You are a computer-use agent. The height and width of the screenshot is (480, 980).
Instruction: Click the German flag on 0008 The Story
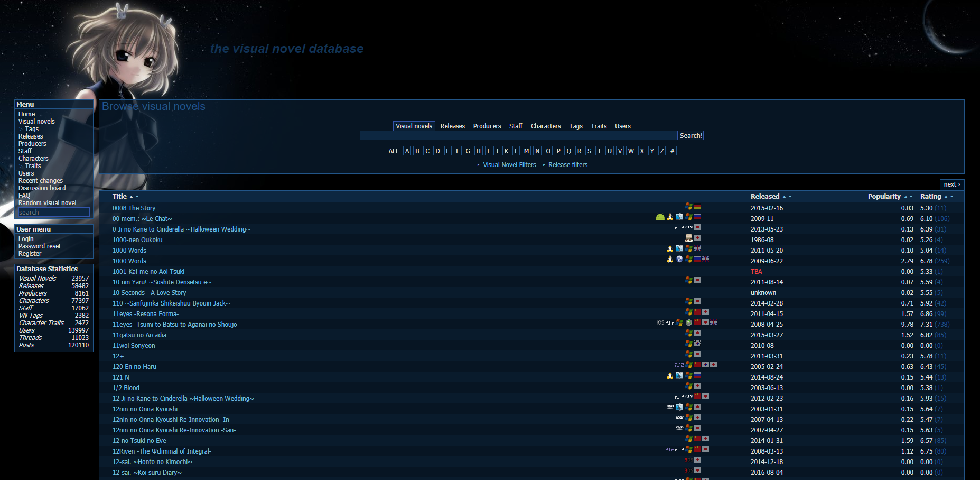(698, 206)
